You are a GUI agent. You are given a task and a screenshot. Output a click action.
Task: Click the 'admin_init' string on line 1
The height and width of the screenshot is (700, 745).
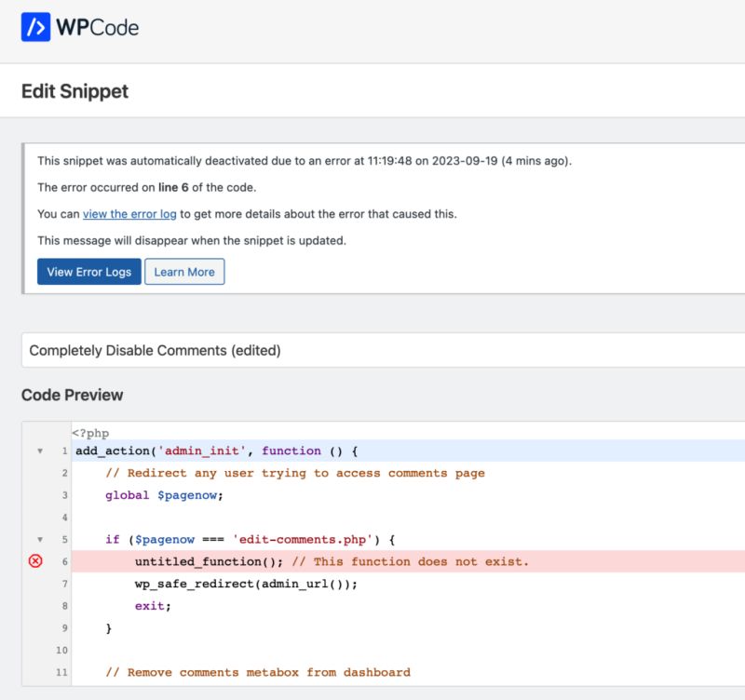coord(204,451)
